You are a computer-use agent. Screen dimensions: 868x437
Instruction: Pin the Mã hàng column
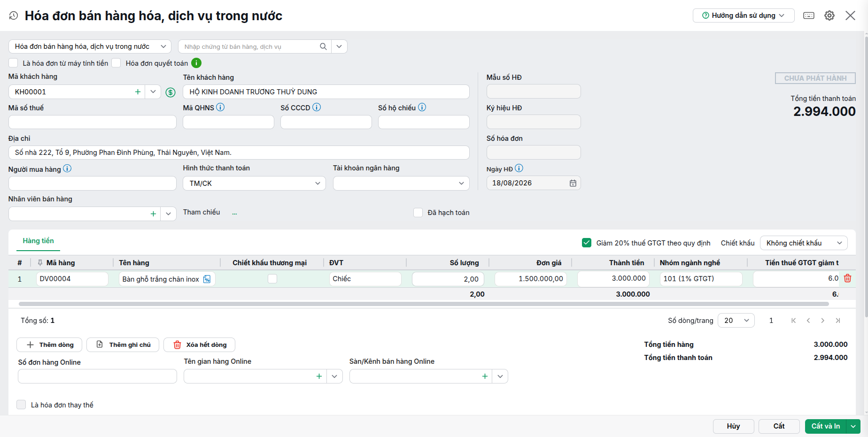(x=40, y=263)
